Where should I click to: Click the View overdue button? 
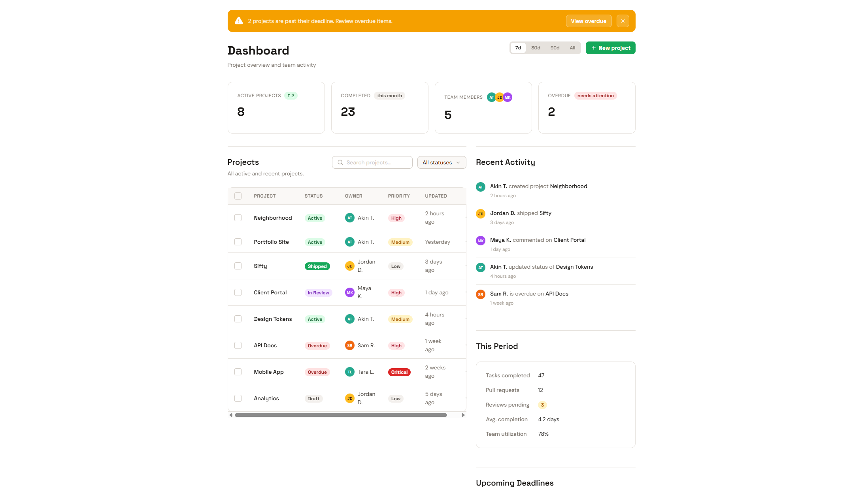(588, 21)
